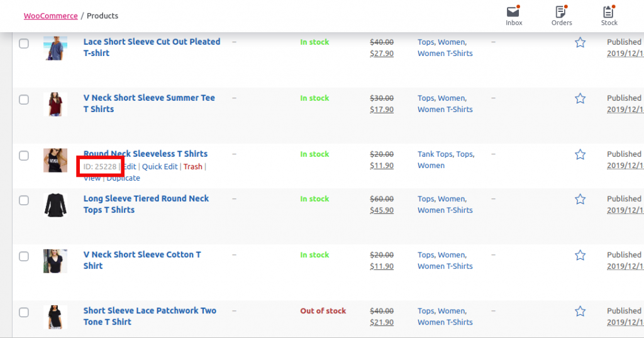The image size is (644, 338).
Task: Check the Round Neck Sleeveless T Shirts row
Action: point(24,155)
